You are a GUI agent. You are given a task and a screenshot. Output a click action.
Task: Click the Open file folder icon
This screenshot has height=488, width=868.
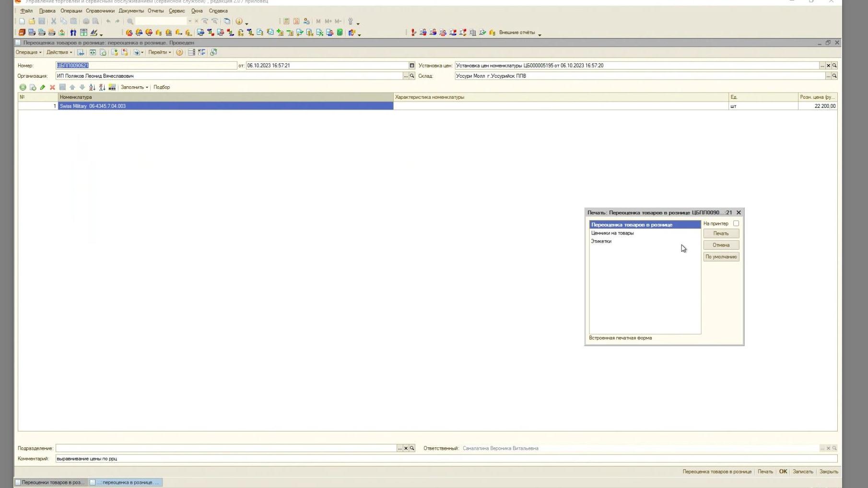click(32, 21)
